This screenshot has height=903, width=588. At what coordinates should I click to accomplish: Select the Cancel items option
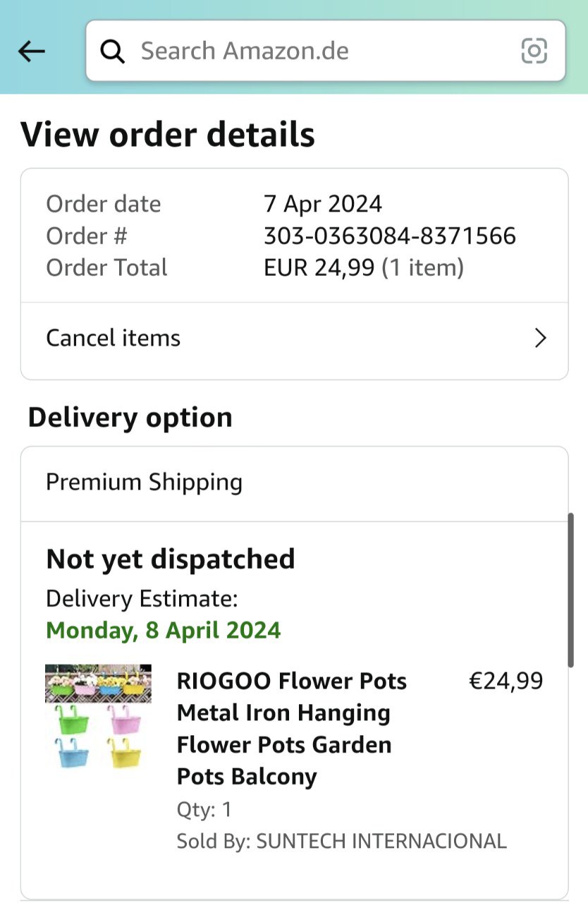click(x=114, y=339)
